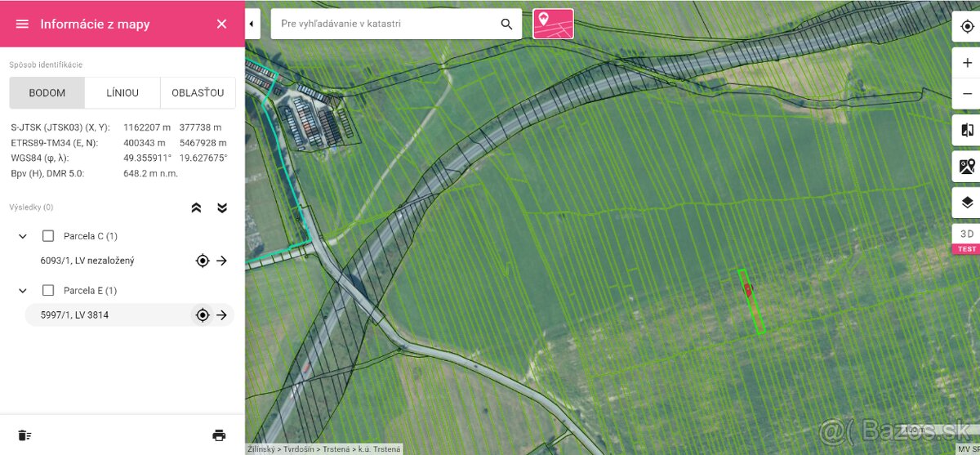The width and height of the screenshot is (980, 455).
Task: Click the Tvrdošín breadcrumb link
Action: coord(297,449)
